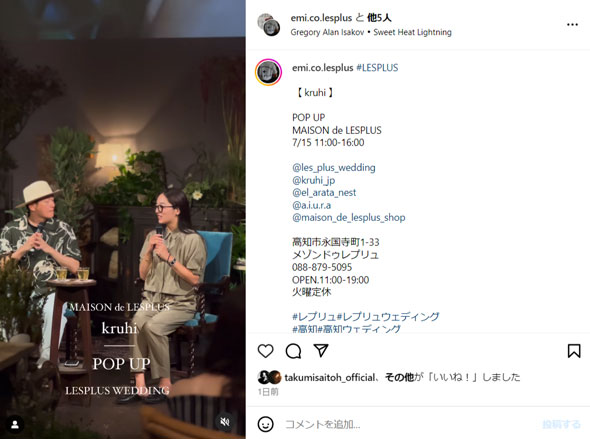Open the @maison_de_lesplus_shop mention
The image size is (590, 439).
coord(348,217)
